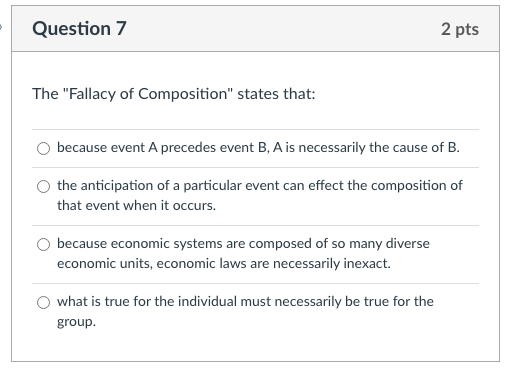Click the 'Question 7' heading
This screenshot has height=384, width=519.
pyautogui.click(x=79, y=28)
